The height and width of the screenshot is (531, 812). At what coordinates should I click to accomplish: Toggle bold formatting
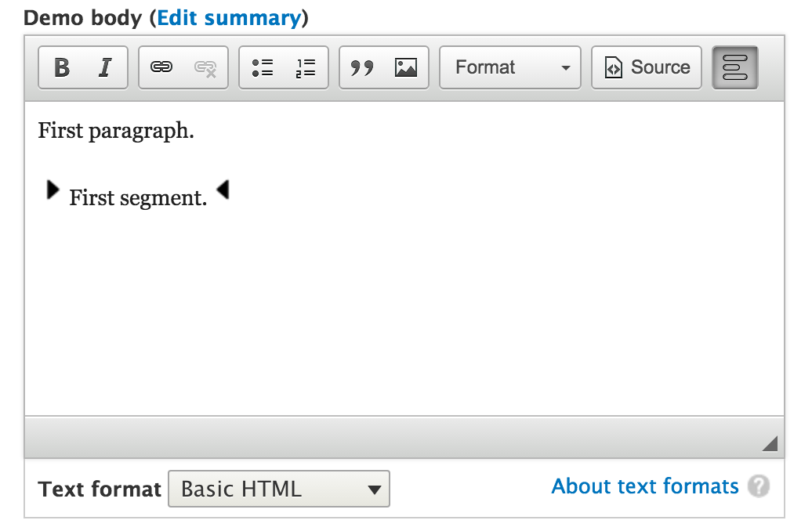click(x=62, y=67)
